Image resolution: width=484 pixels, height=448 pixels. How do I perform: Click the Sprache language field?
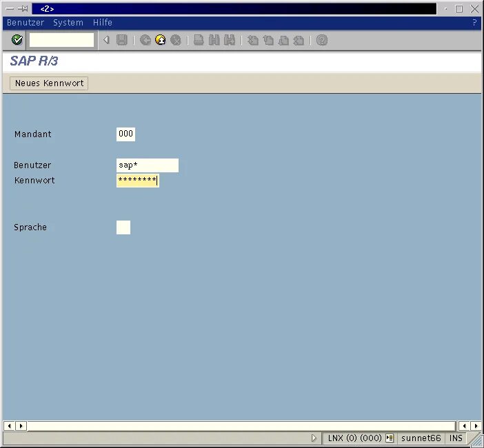point(123,227)
